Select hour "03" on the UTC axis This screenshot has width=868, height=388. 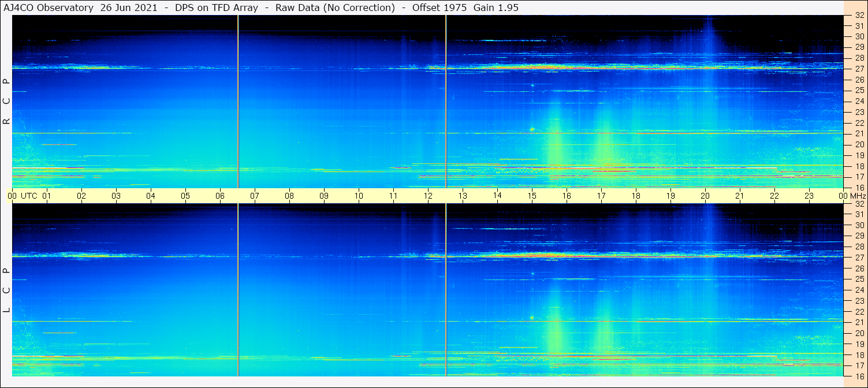point(116,196)
